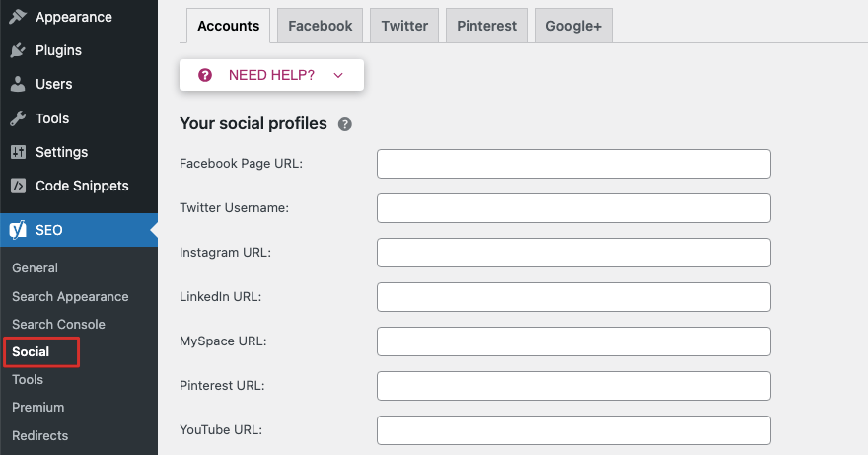Open Search Console submenu

pyautogui.click(x=58, y=324)
